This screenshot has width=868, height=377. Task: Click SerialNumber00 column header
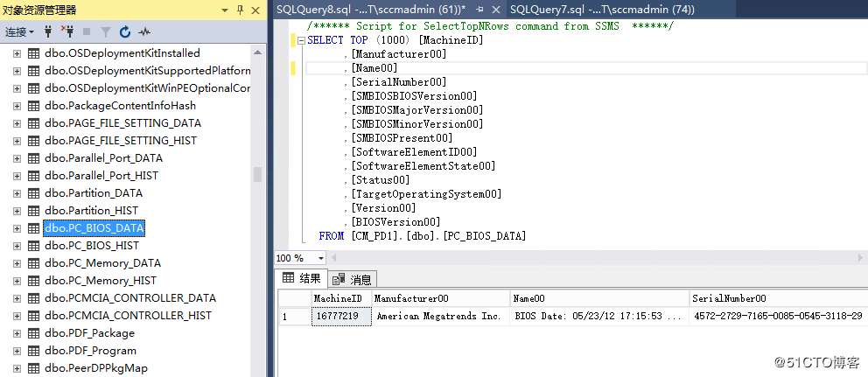click(779, 298)
